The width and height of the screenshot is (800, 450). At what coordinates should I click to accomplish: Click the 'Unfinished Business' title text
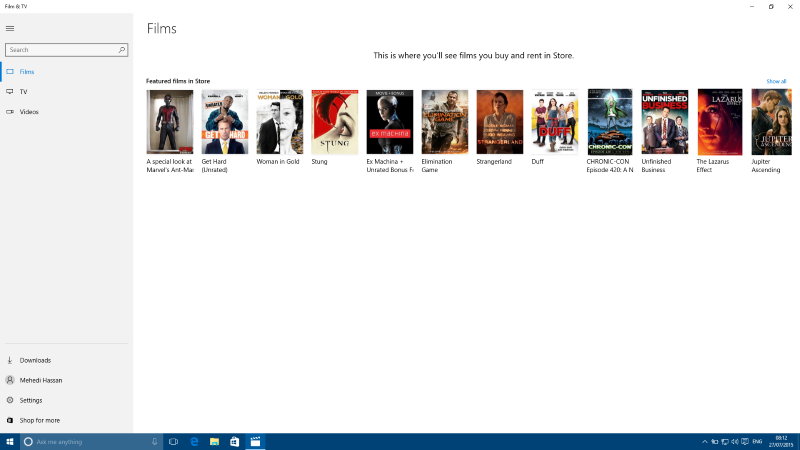point(657,166)
